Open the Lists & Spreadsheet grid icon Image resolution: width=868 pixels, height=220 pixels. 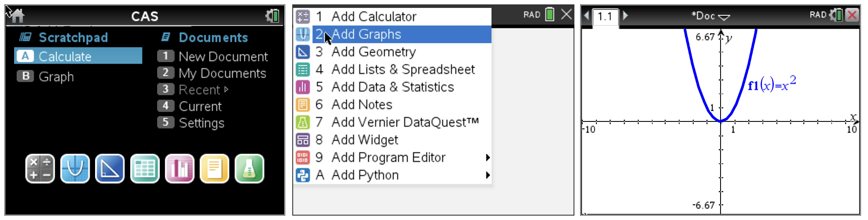point(145,169)
